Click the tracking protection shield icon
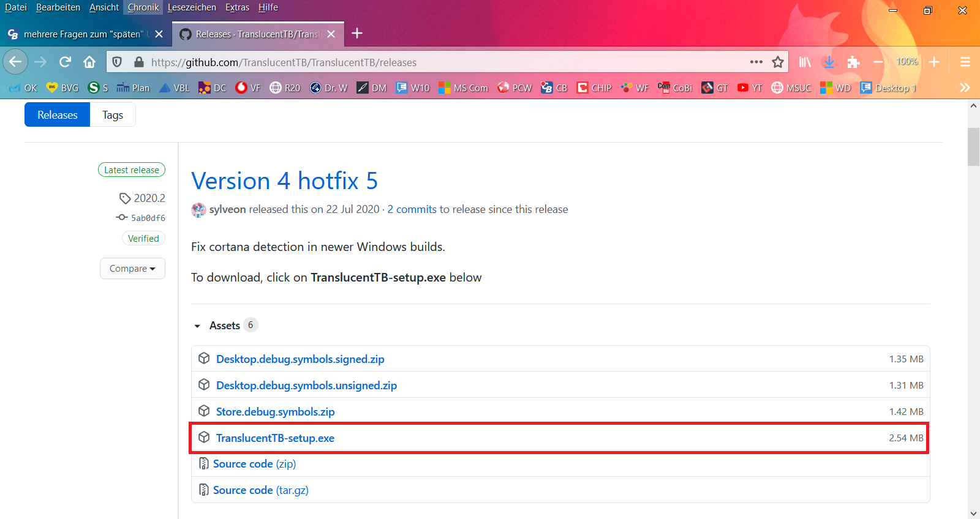Viewport: 980px width, 519px height. coord(118,62)
